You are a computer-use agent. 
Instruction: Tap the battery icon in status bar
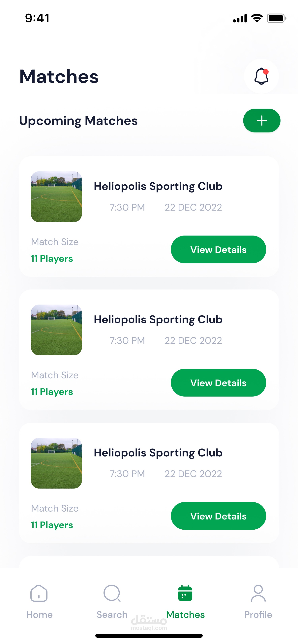pos(276,18)
